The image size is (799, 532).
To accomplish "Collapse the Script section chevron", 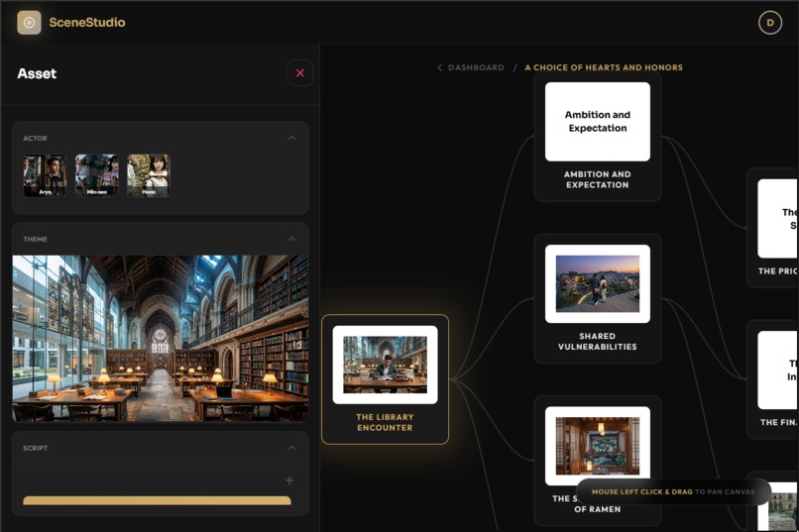I will (292, 448).
